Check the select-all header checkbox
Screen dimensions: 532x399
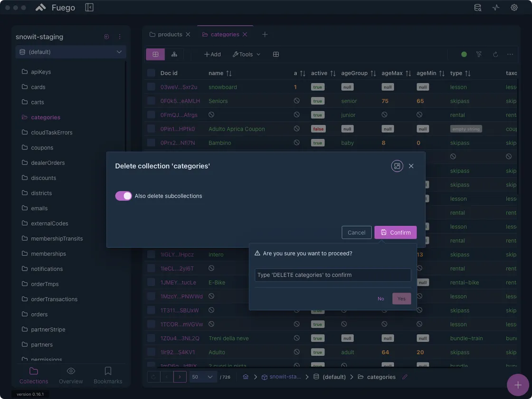pos(152,73)
